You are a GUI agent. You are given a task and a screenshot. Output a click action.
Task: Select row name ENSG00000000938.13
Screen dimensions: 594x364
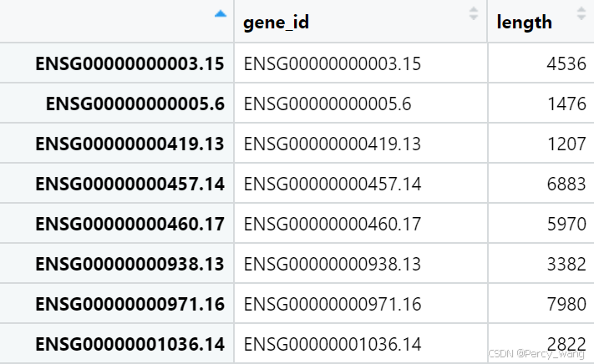(x=130, y=264)
